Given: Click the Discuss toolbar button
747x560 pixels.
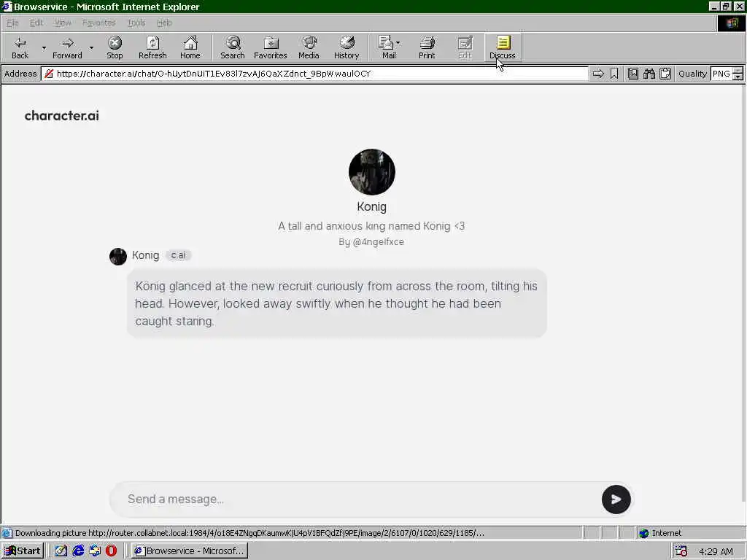Looking at the screenshot, I should pos(503,47).
